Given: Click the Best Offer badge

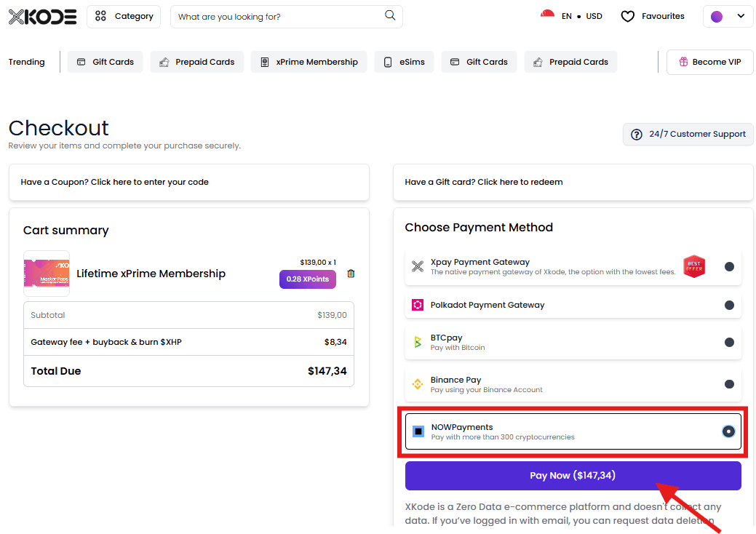Looking at the screenshot, I should click(x=694, y=266).
